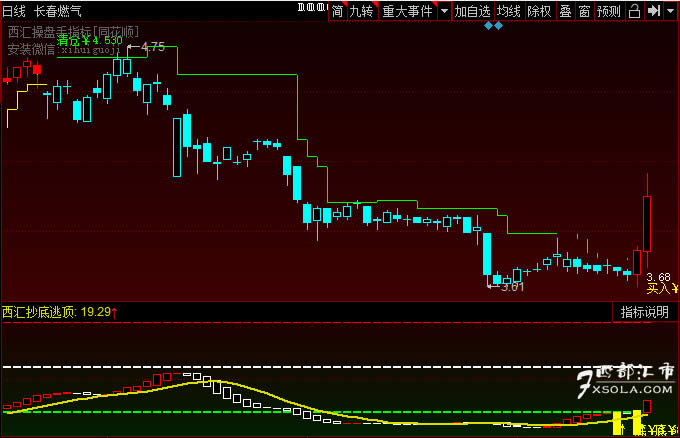Click the 买入 buy signal marker

(656, 288)
